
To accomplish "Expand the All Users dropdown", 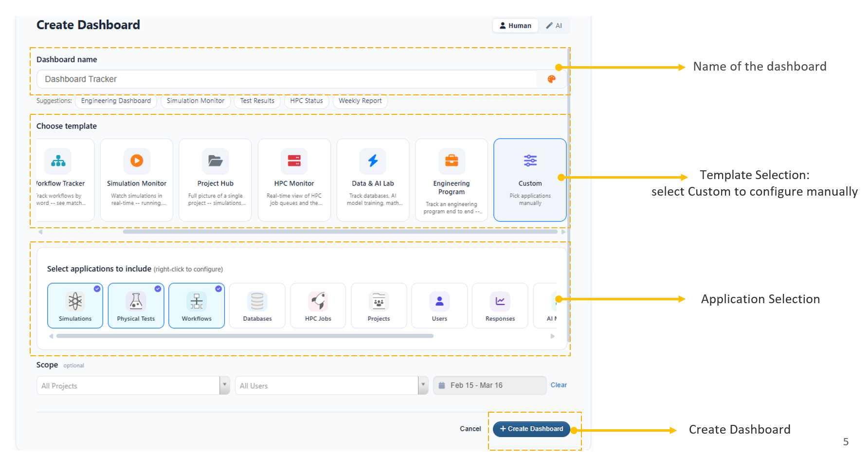I will [x=423, y=385].
